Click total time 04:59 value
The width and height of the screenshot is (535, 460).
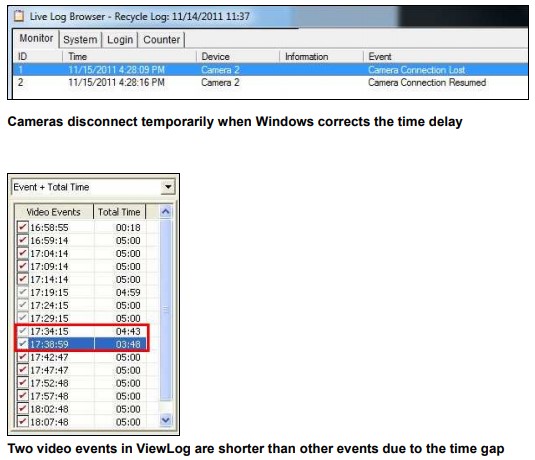click(x=128, y=292)
